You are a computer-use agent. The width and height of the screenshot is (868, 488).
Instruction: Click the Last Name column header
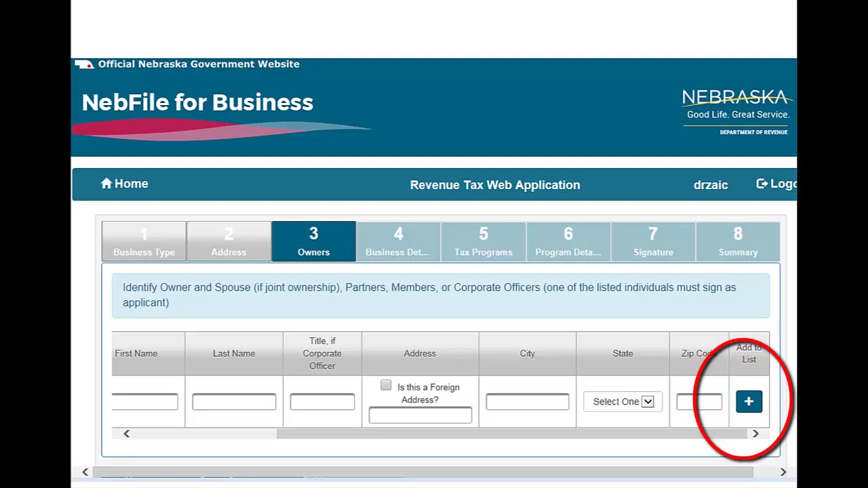tap(234, 353)
